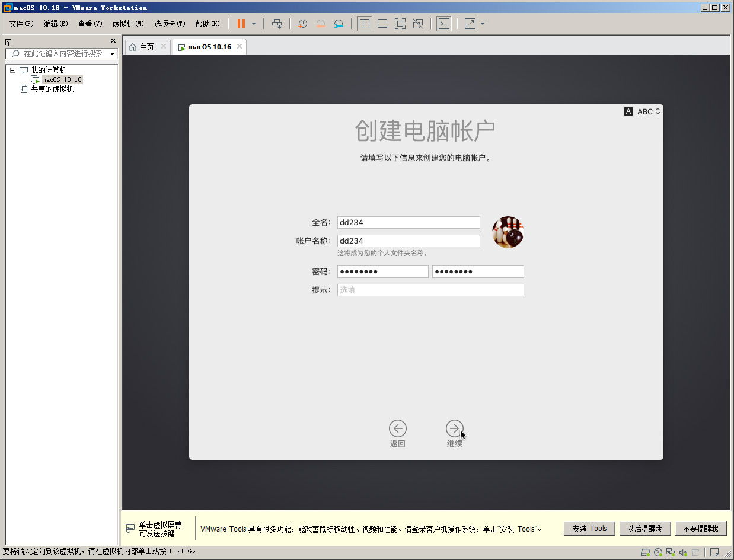
Task: Change the bowling account picture
Action: (508, 232)
